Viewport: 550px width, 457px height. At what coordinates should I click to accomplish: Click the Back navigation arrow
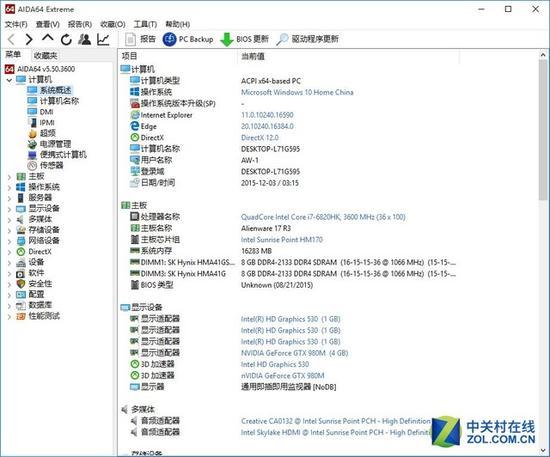(11, 39)
